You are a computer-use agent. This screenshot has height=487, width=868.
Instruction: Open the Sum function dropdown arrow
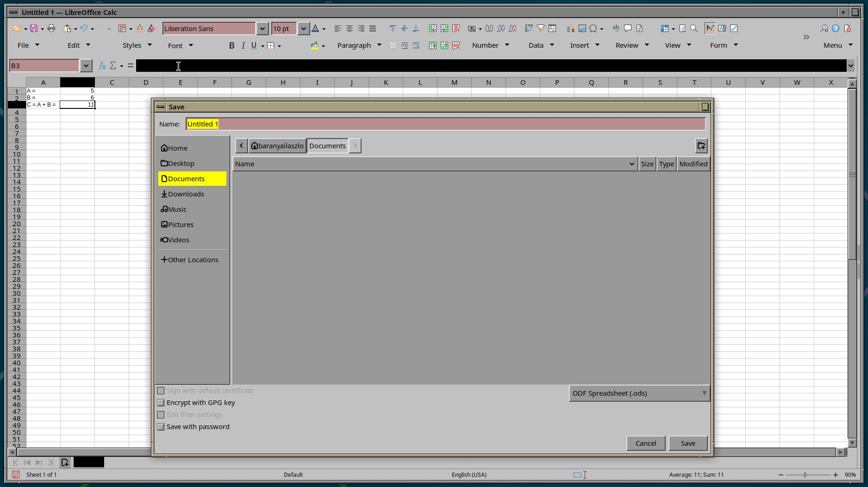coord(121,66)
